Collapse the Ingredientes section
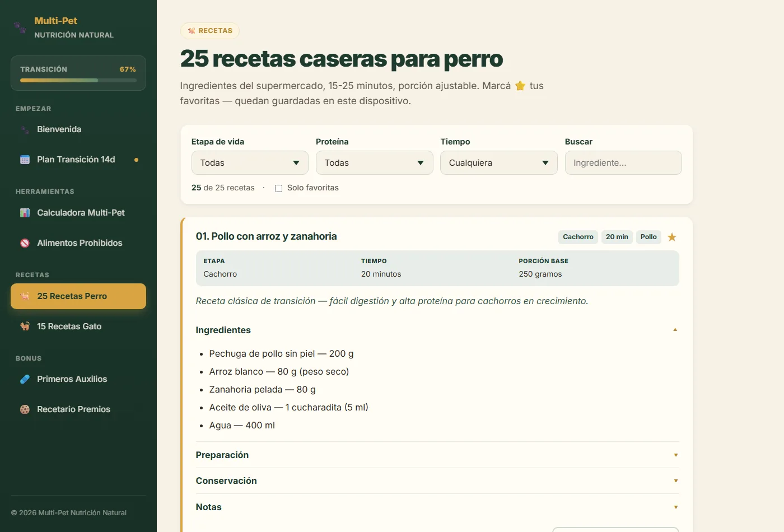The width and height of the screenshot is (784, 532). coord(437,330)
